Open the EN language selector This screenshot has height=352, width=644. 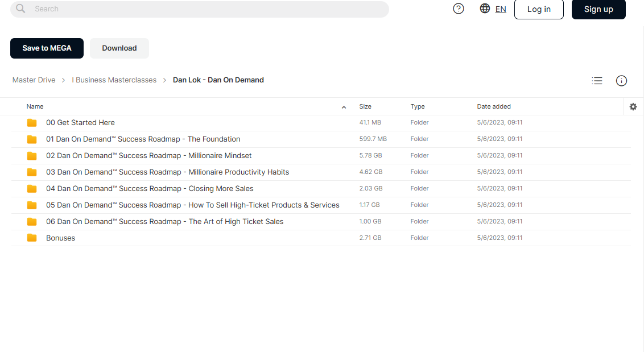tap(501, 9)
